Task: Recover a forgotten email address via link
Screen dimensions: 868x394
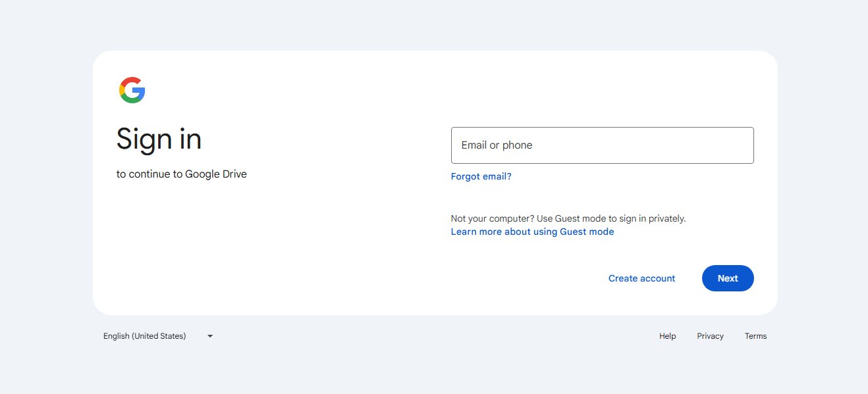Action: [481, 176]
